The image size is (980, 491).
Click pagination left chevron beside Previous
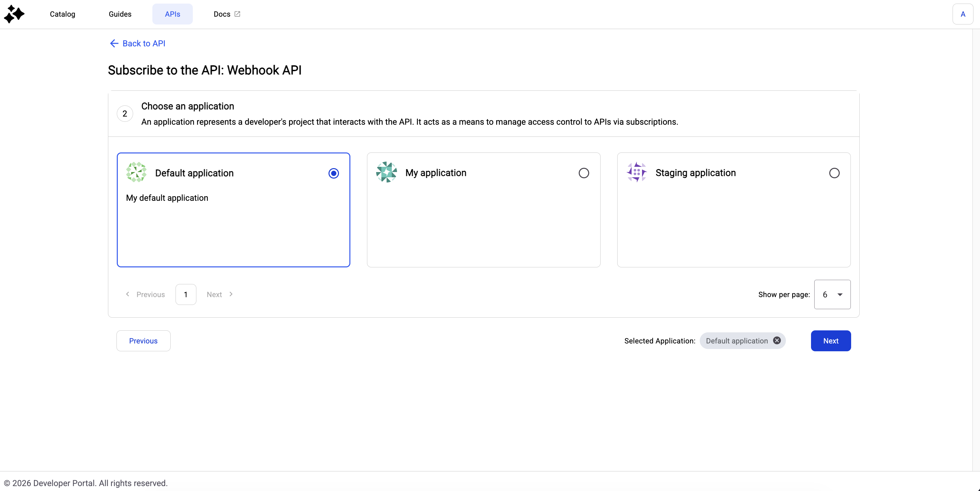point(128,294)
